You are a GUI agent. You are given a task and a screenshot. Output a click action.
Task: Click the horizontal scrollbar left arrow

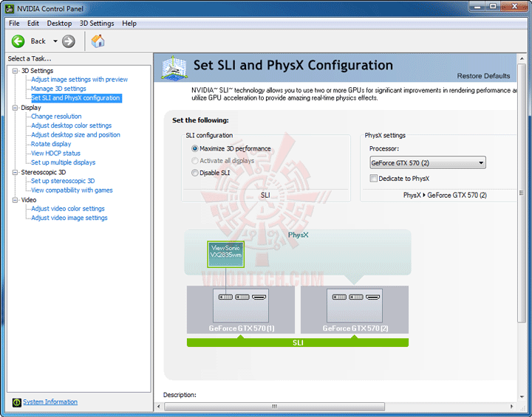pos(159,406)
